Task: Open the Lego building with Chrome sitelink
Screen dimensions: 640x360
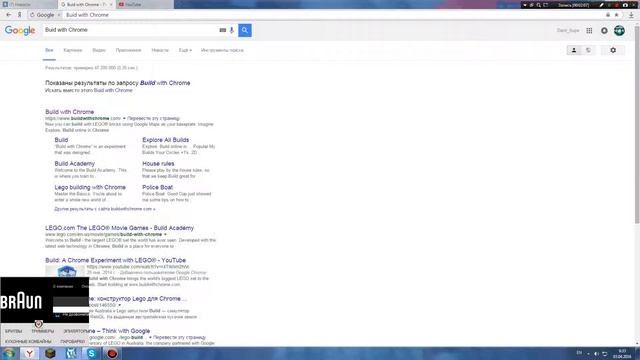Action: pyautogui.click(x=90, y=187)
